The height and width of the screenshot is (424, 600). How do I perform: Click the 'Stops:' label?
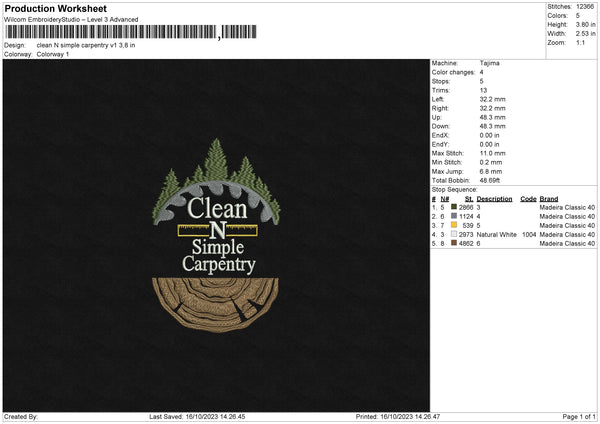(441, 82)
